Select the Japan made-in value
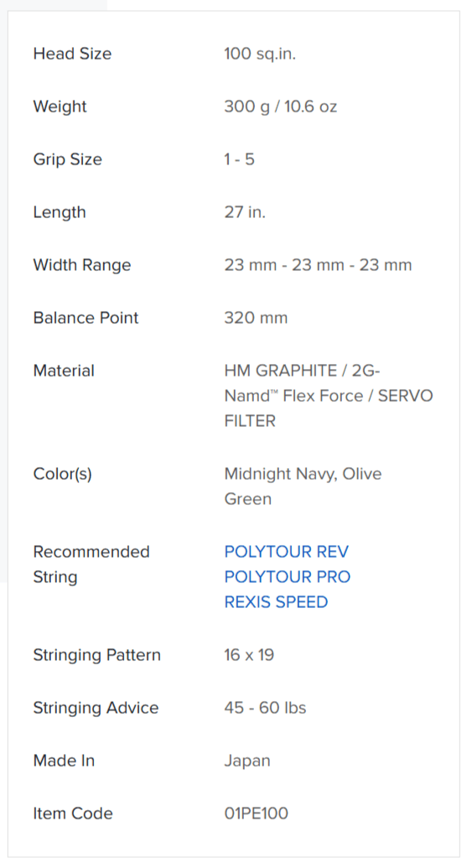Screen dimensions: 467x868 click(247, 761)
